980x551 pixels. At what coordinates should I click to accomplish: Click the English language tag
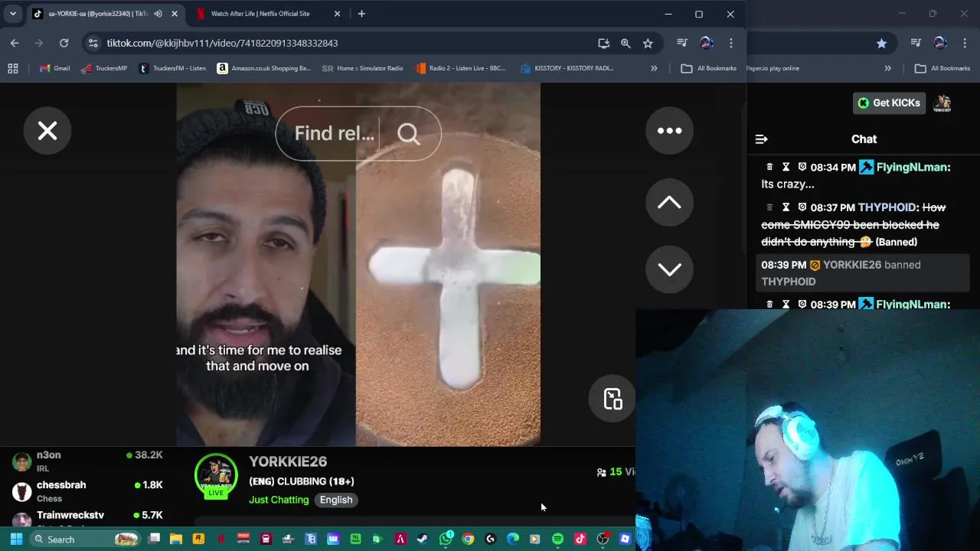tap(336, 500)
